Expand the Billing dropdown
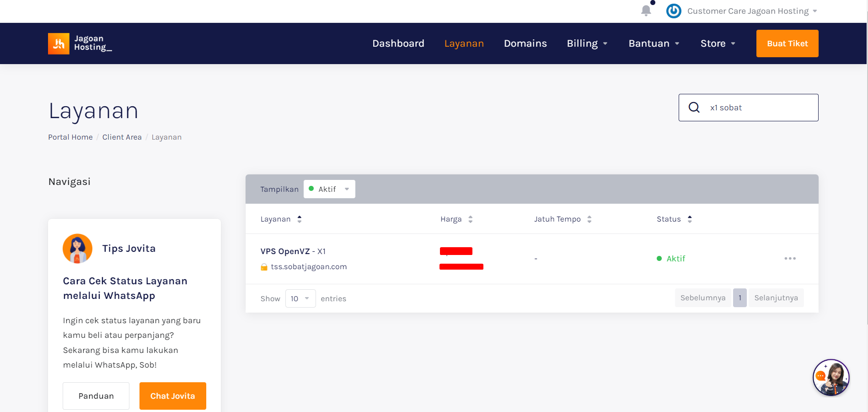 coord(587,43)
